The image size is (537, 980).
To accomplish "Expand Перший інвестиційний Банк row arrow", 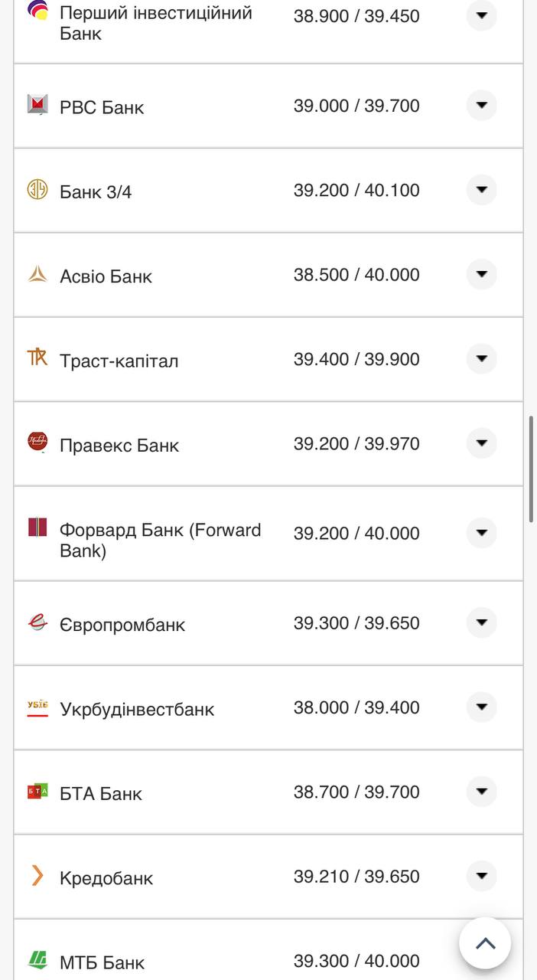I will point(481,15).
